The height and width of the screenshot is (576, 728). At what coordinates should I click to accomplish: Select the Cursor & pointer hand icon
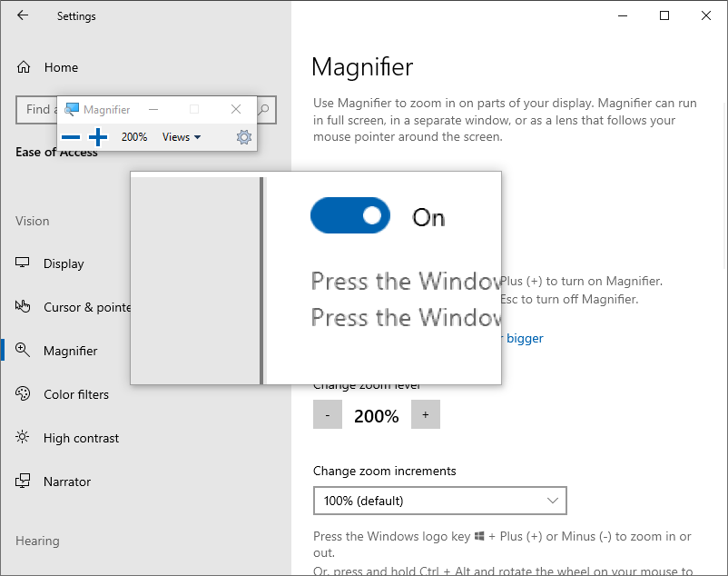[x=23, y=306]
